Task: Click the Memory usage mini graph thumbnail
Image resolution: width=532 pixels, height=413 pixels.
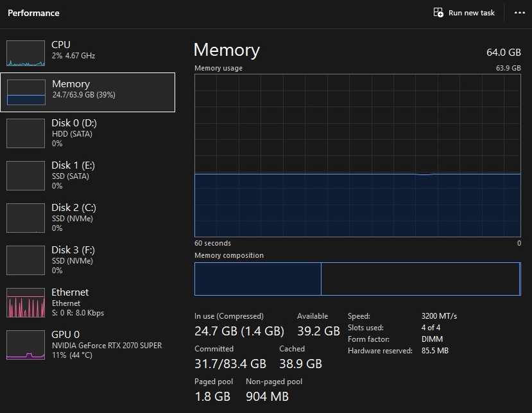Action: [26, 92]
